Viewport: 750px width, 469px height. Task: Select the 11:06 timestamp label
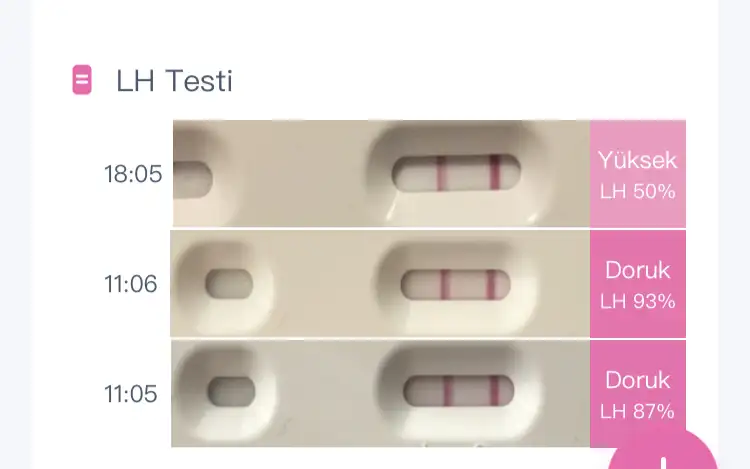131,284
